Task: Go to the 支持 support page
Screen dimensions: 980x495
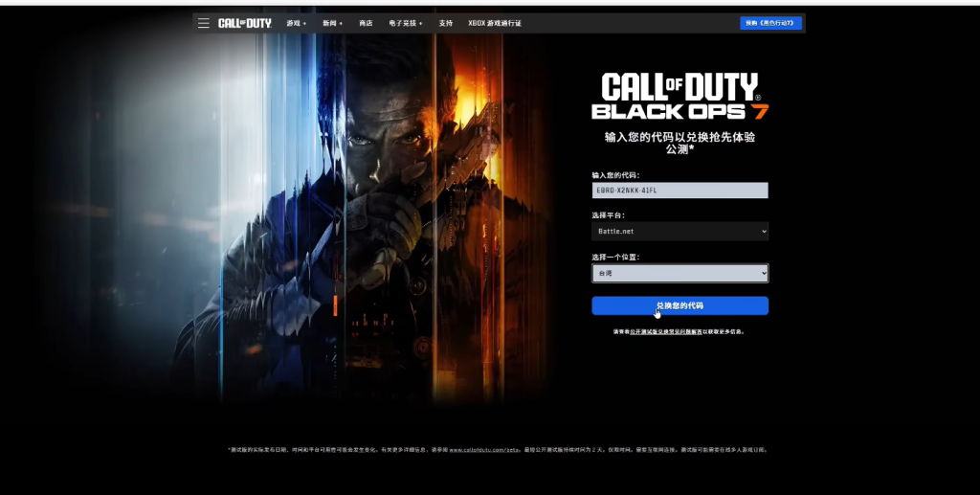Action: point(446,23)
